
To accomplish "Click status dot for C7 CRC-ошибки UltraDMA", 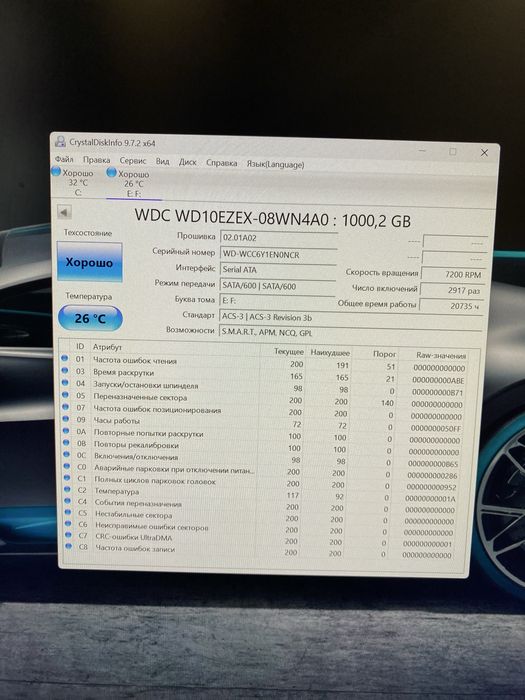I will 69,535.
